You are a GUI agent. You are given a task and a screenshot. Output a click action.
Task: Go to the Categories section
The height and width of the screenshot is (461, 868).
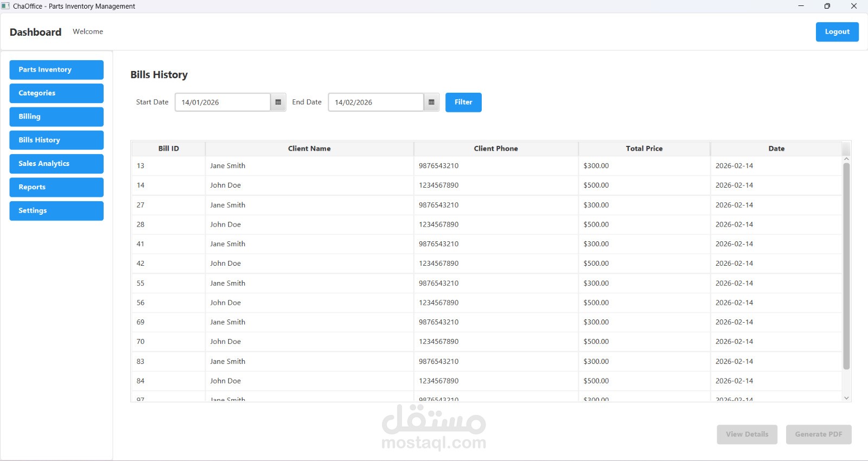(56, 93)
